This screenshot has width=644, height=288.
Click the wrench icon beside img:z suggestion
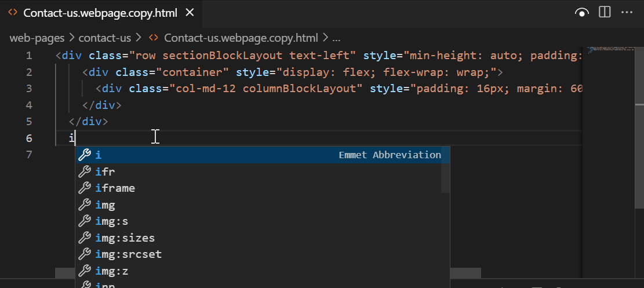pos(84,271)
